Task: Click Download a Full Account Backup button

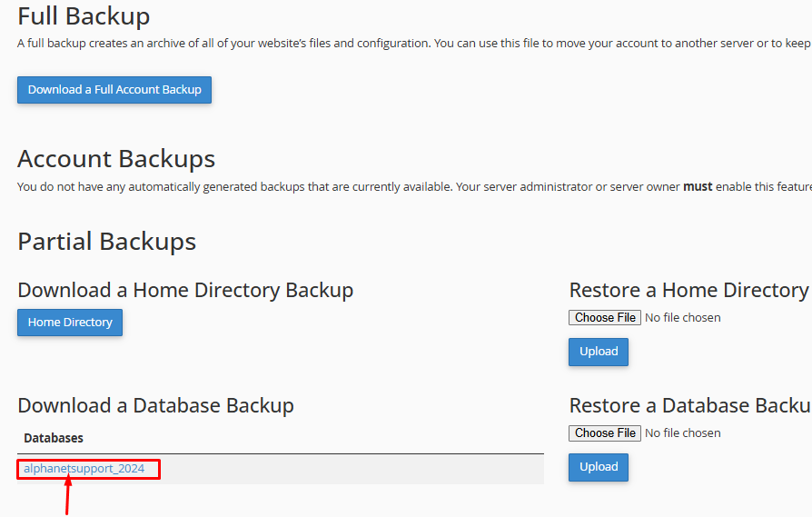Action: pos(114,90)
